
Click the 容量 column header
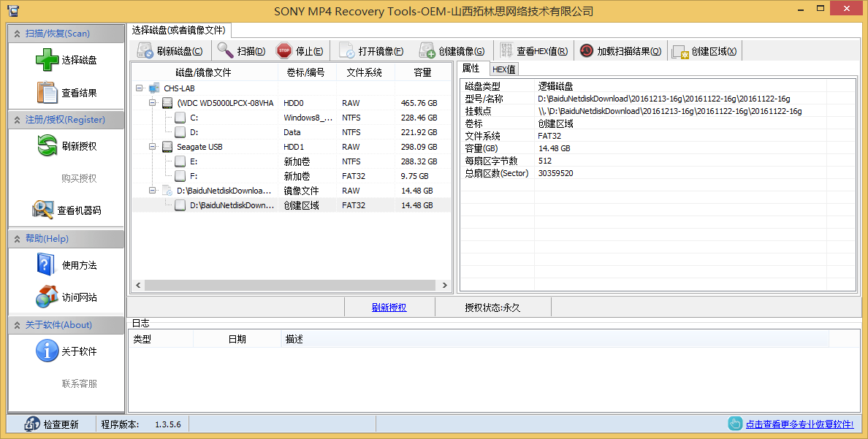pos(423,72)
